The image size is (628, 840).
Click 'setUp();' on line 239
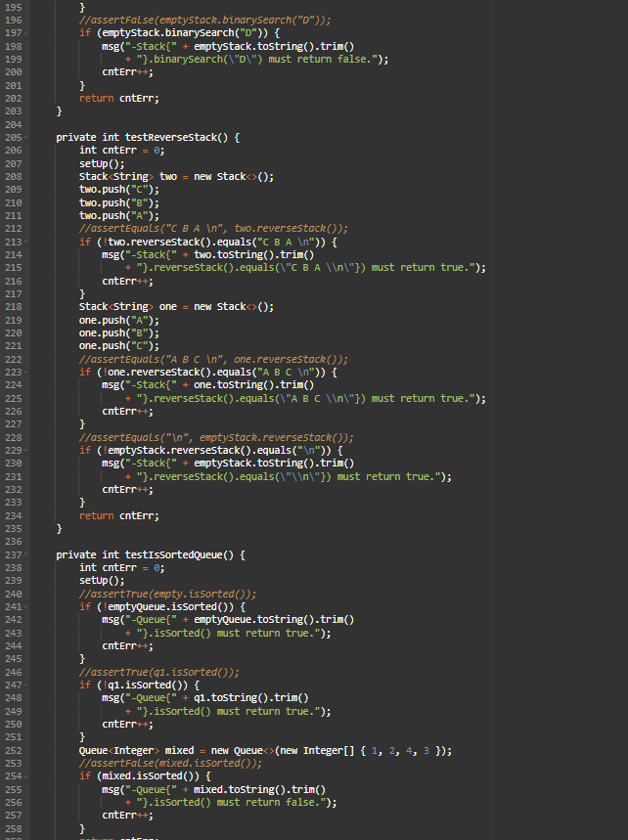tap(102, 581)
